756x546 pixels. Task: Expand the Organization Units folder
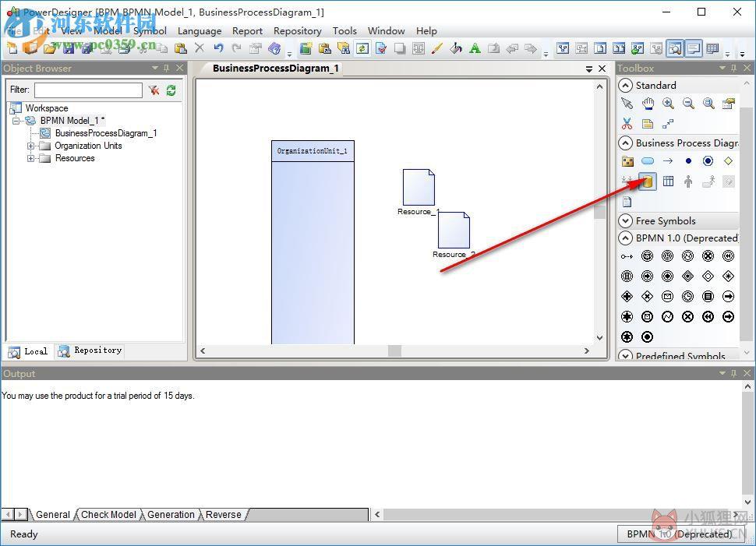click(x=31, y=146)
